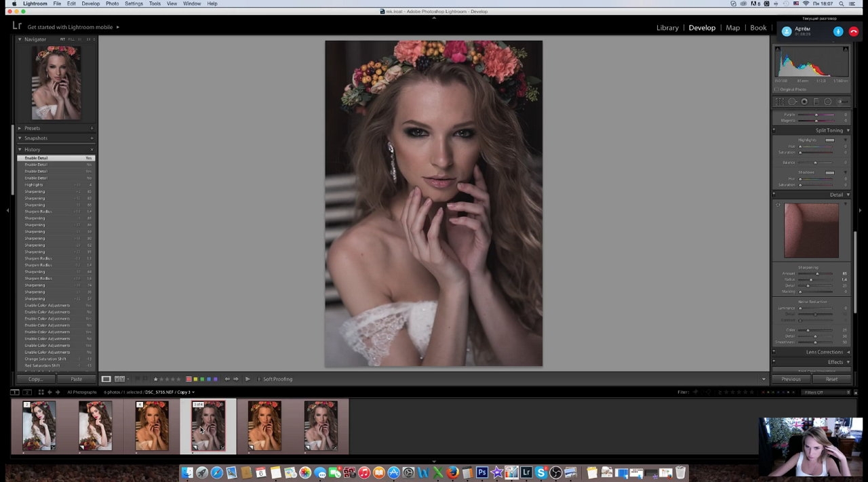Open second window display options (2)
Screen dimensions: 868x482
27,392
